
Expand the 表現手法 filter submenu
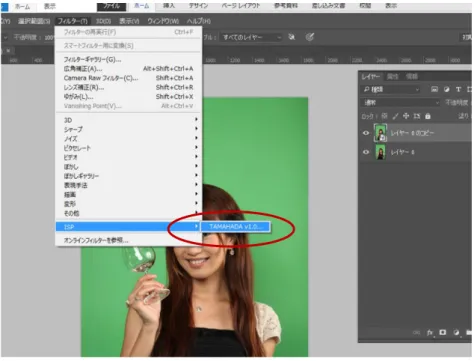pos(128,185)
